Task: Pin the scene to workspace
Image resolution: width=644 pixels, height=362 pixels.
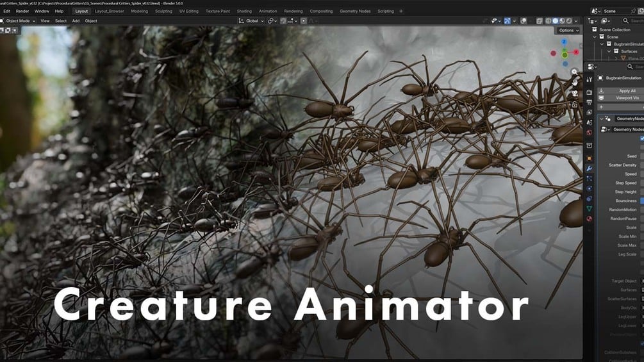Action: [x=634, y=11]
